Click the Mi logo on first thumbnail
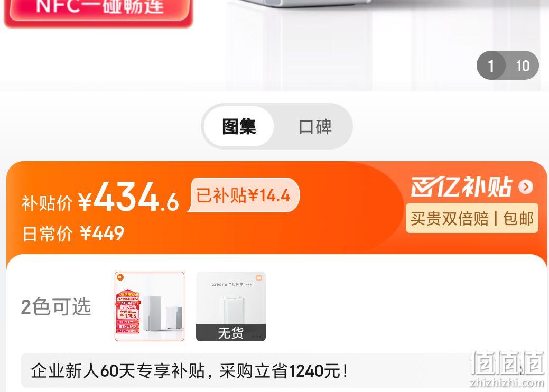The image size is (549, 392). [x=120, y=277]
